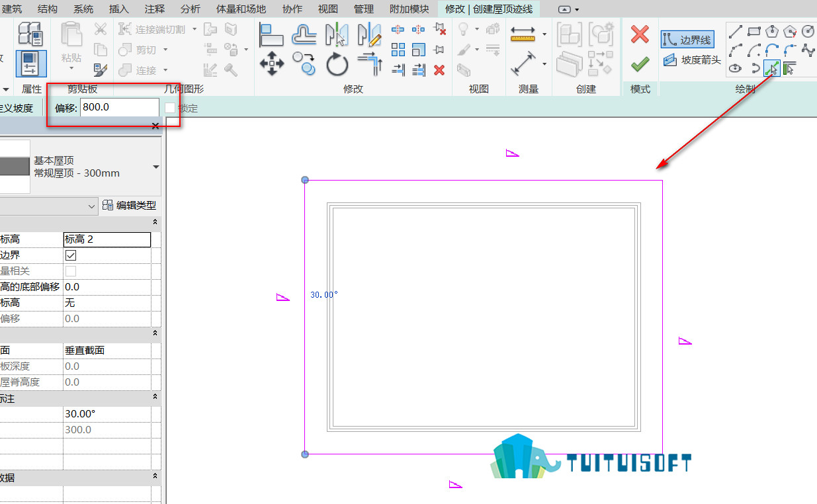Image resolution: width=817 pixels, height=504 pixels.
Task: Select the Rectangle draw tool
Action: pos(753,31)
